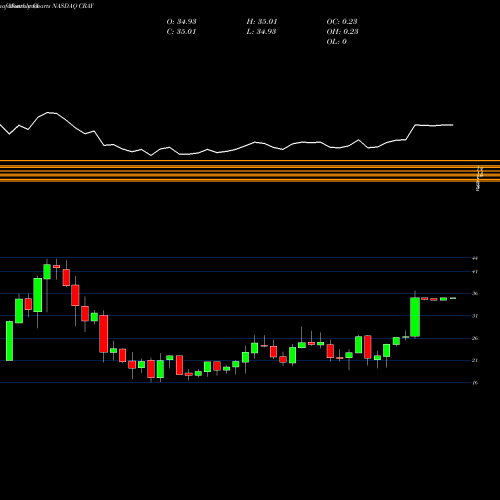500x500 pixels.
Task: Click the price axis label '16'
Action: point(475,383)
